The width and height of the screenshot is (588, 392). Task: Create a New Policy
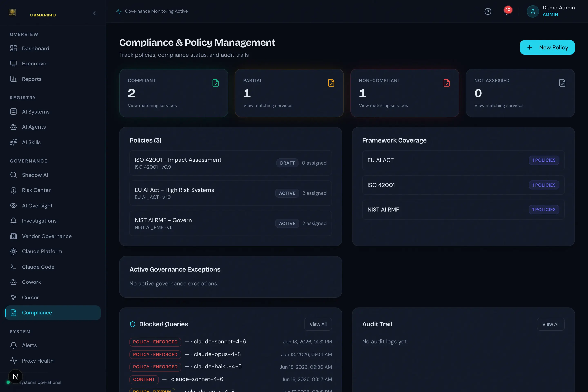click(547, 48)
